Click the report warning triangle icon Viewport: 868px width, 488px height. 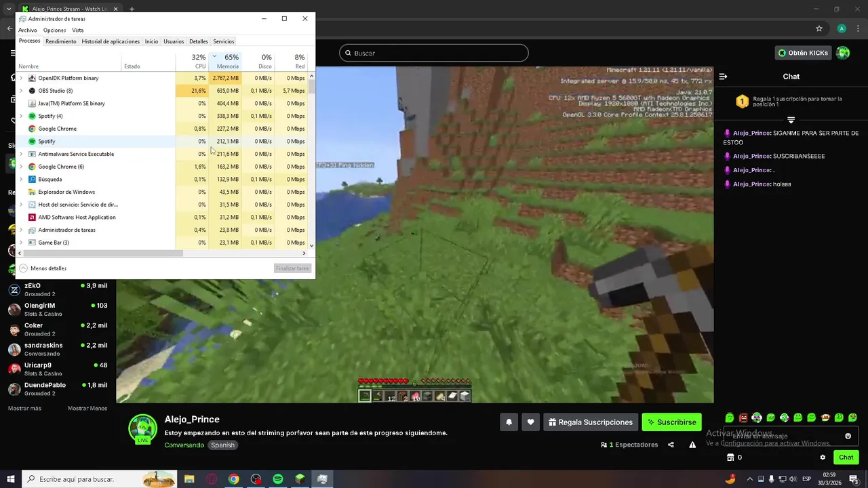pyautogui.click(x=692, y=445)
